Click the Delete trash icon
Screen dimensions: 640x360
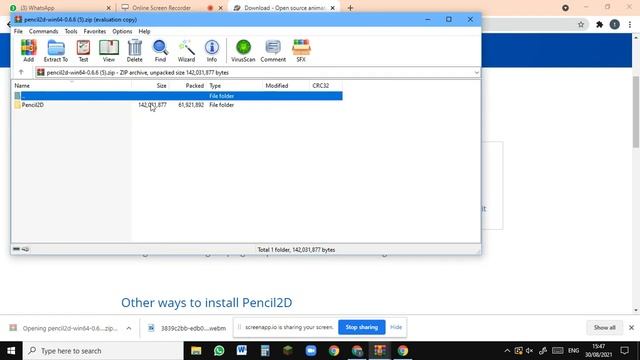pyautogui.click(x=134, y=51)
